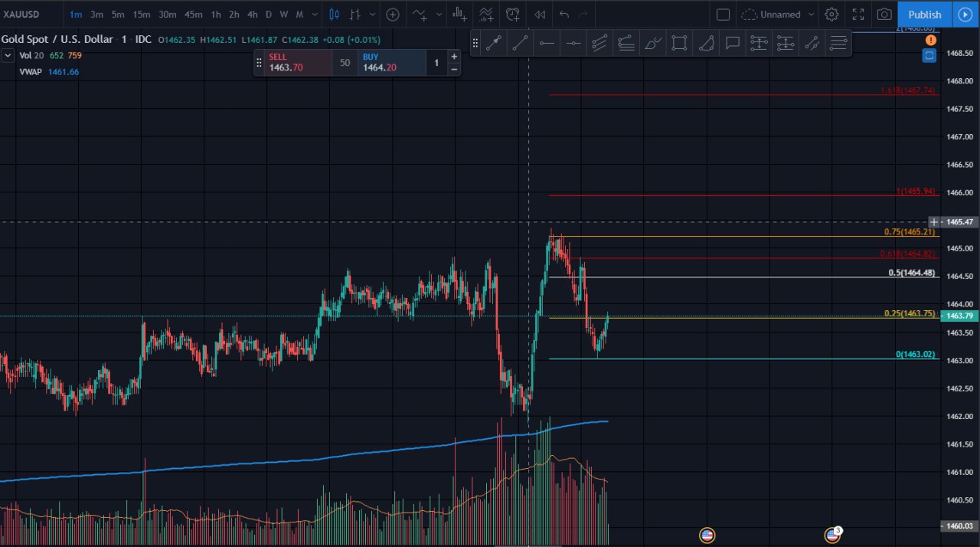This screenshot has width=980, height=547.
Task: Select the rectangle drawing tool
Action: 679,44
